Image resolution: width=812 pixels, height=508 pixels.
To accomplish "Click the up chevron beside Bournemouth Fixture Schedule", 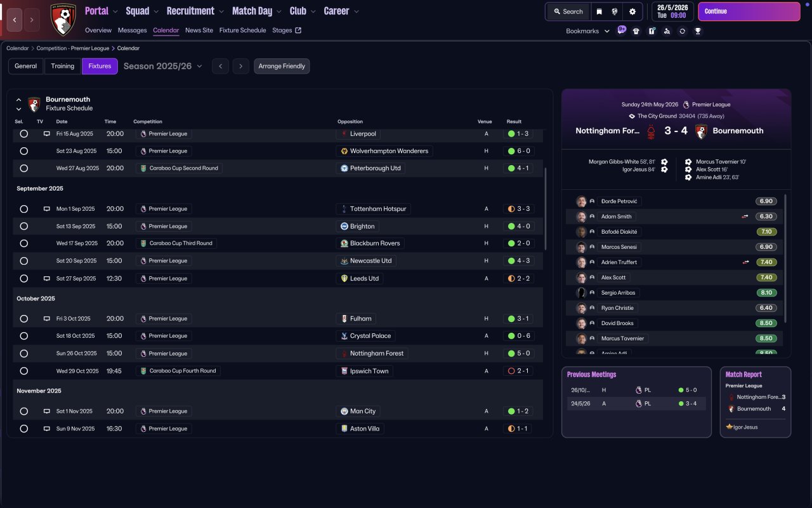I will click(x=18, y=100).
